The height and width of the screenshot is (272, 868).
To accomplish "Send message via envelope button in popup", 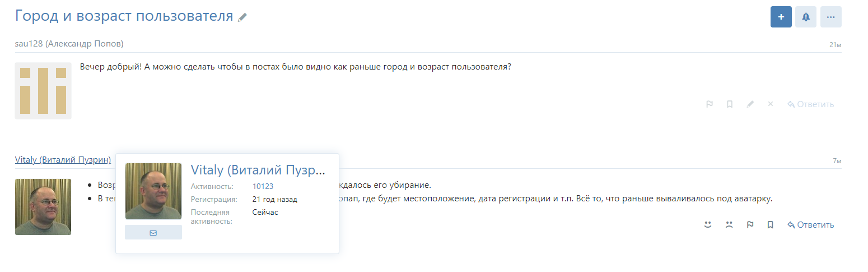I will tap(153, 232).
